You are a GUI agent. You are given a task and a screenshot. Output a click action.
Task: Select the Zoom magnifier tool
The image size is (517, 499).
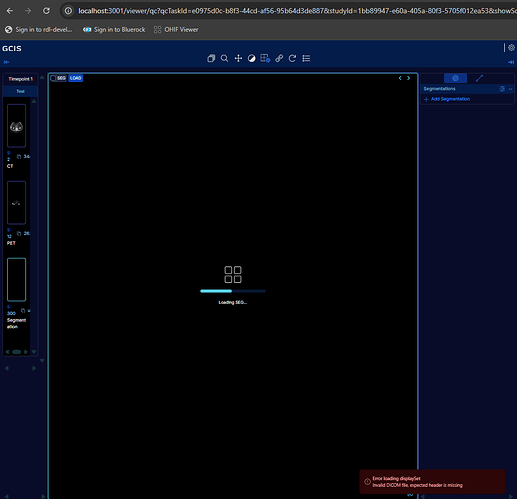pos(224,58)
